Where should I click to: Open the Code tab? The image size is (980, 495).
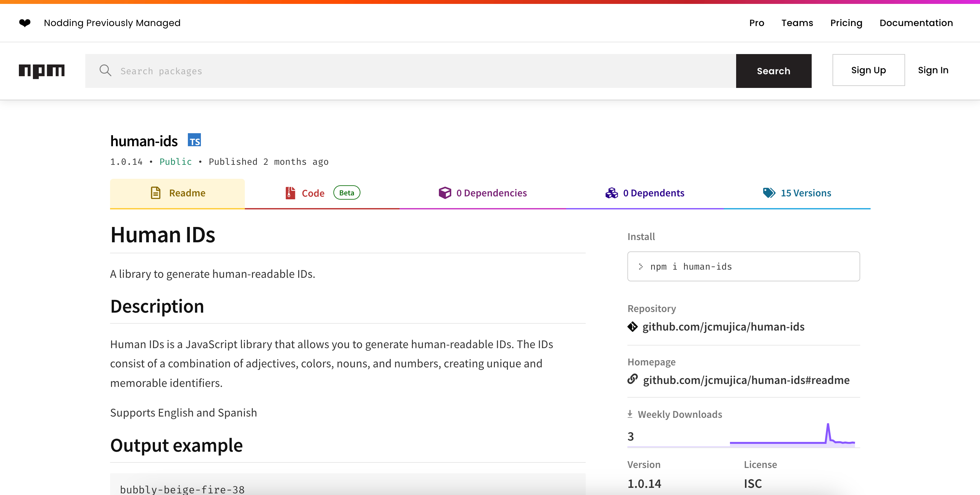322,193
